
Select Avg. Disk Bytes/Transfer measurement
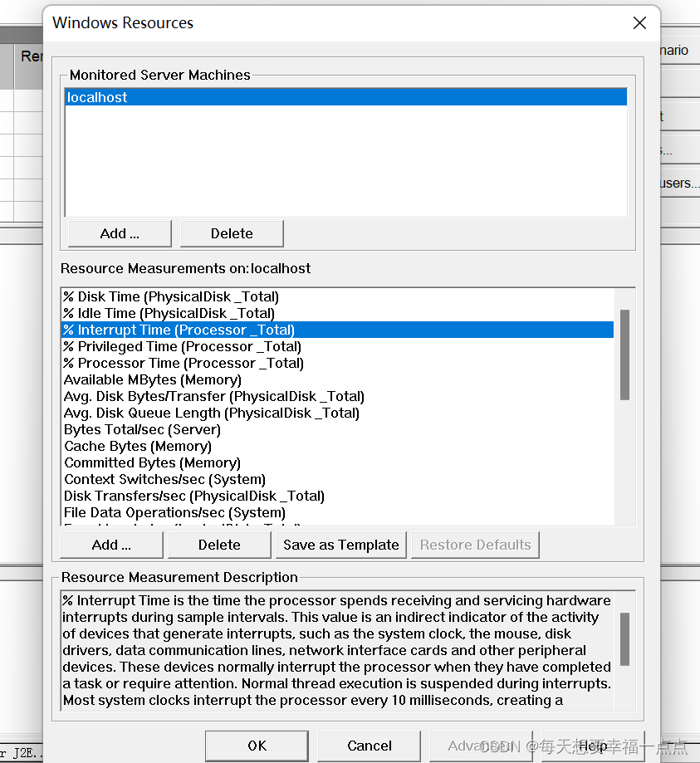pyautogui.click(x=338, y=396)
